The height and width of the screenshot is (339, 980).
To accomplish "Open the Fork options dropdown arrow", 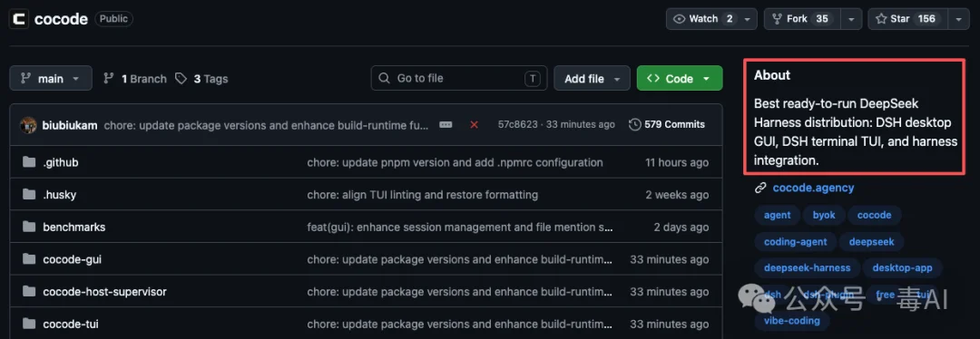I will (x=851, y=19).
